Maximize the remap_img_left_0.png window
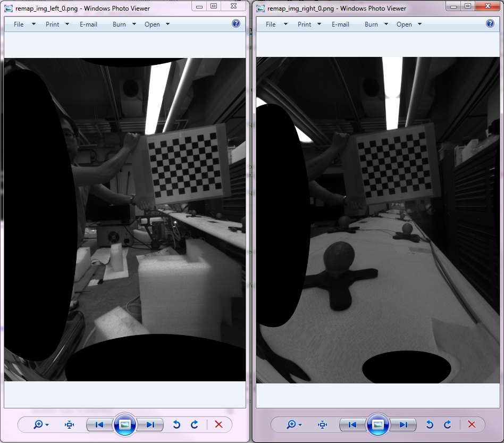Screen dimensions: 504x443 tap(214, 6)
